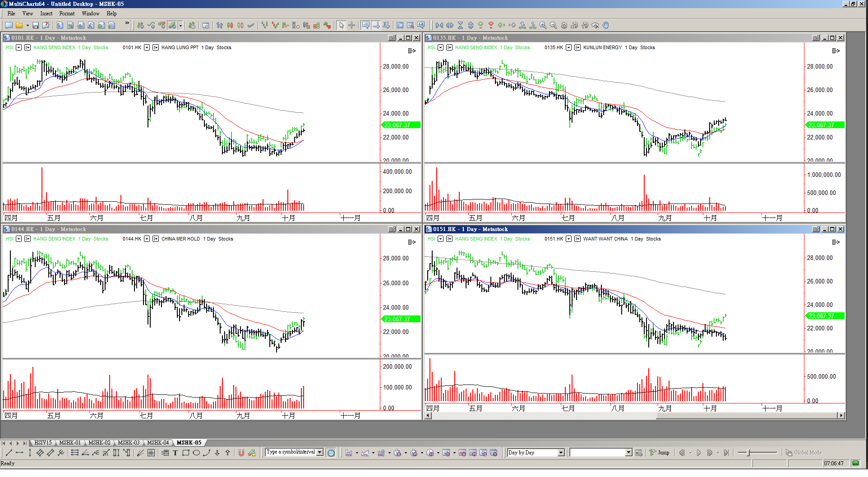This screenshot has height=477, width=868.
Task: Click the Zoom Out magnifier icon
Action: click(x=554, y=25)
